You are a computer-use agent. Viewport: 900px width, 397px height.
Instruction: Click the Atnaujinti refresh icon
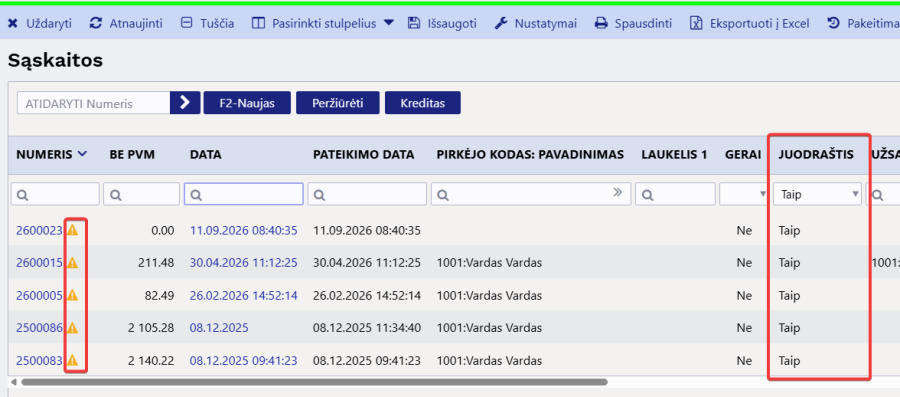[96, 24]
